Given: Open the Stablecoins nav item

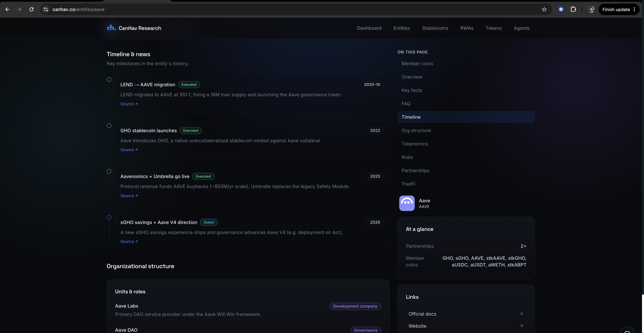Looking at the screenshot, I should pyautogui.click(x=435, y=28).
